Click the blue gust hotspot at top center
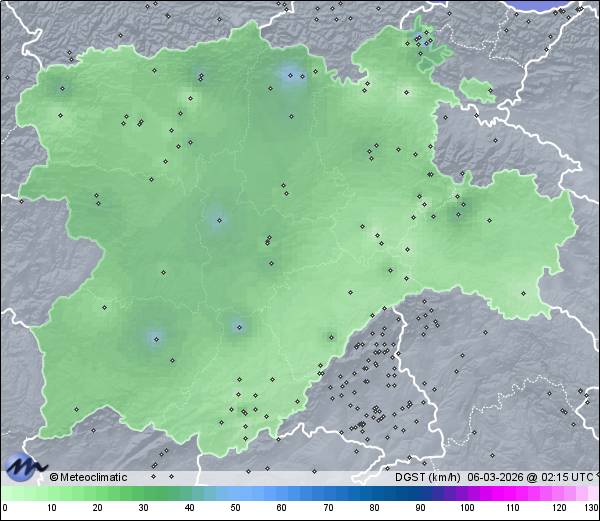600x521 pixels. point(290,75)
